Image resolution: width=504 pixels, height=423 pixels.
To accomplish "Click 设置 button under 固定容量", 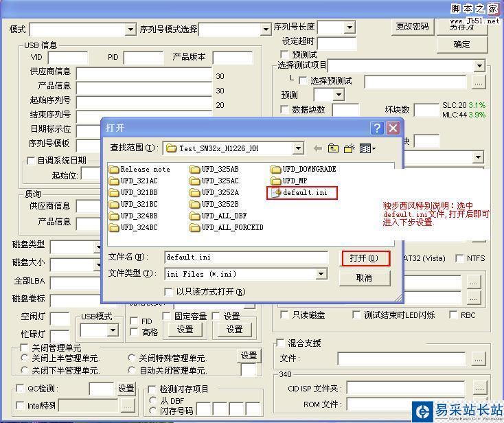I will point(185,330).
